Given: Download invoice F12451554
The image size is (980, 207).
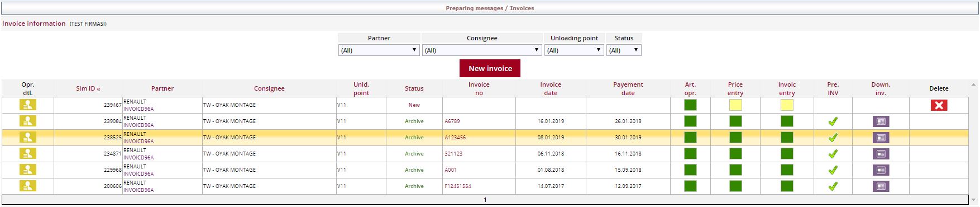Looking at the screenshot, I should 881,186.
